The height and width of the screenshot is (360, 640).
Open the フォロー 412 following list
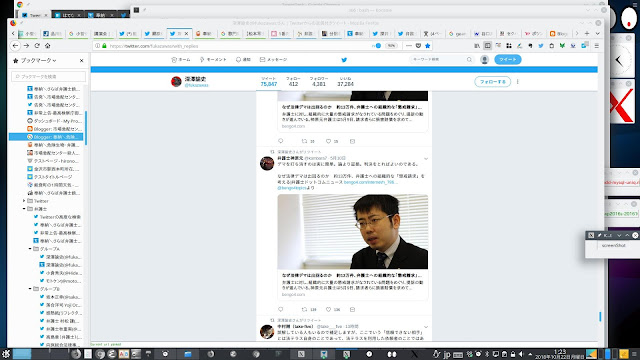click(x=293, y=82)
